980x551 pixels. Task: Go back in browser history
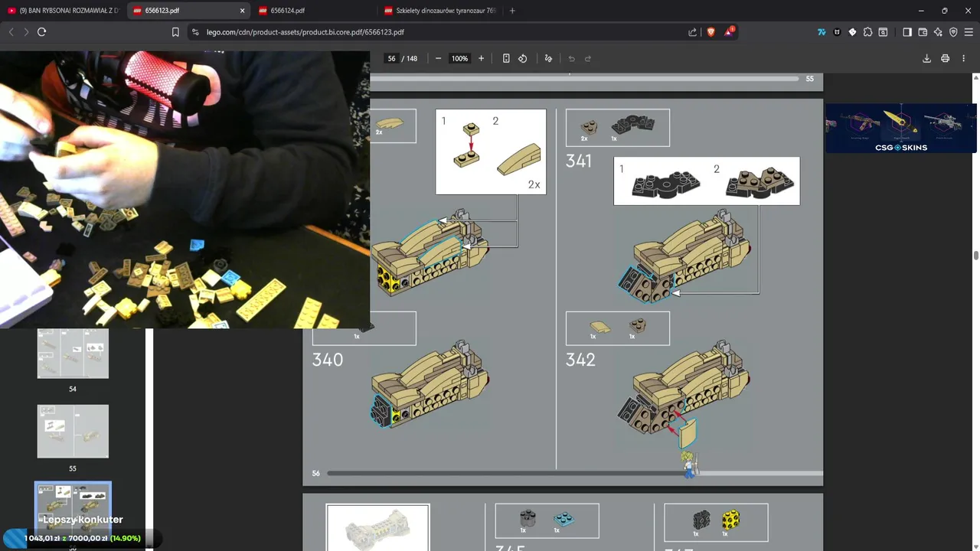coord(11,32)
